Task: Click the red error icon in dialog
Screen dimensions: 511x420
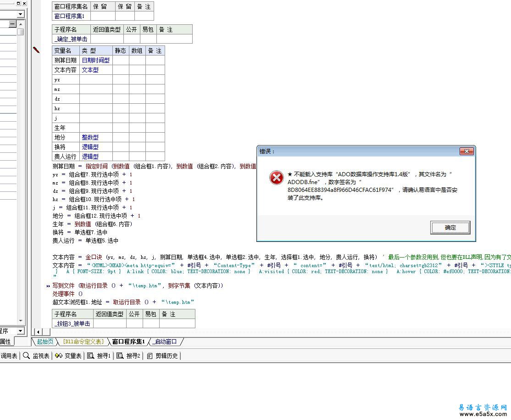Action: [x=276, y=178]
